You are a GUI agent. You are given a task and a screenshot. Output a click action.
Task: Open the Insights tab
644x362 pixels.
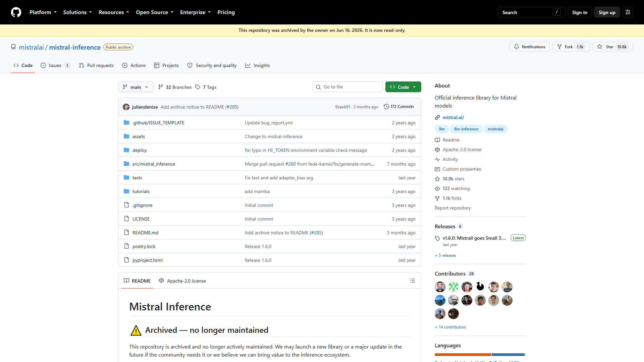coord(257,65)
